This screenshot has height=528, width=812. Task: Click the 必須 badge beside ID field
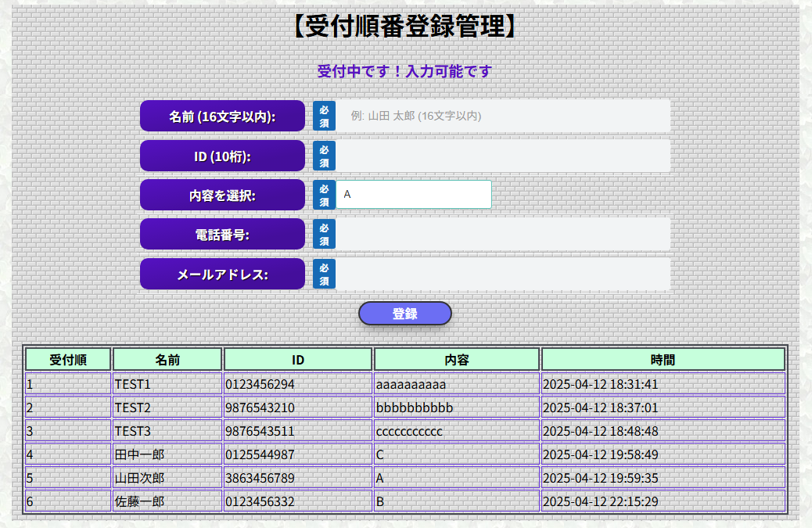[324, 156]
